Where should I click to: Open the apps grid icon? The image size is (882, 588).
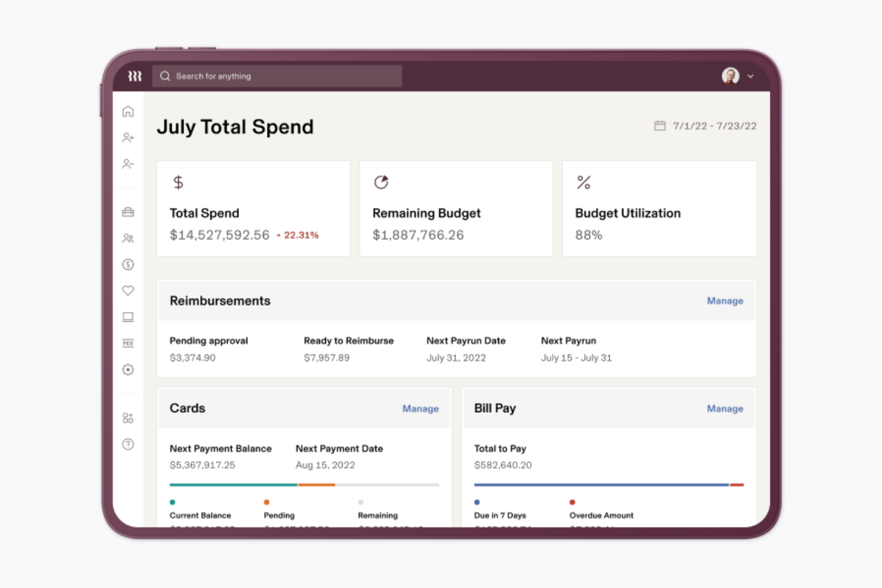point(128,418)
